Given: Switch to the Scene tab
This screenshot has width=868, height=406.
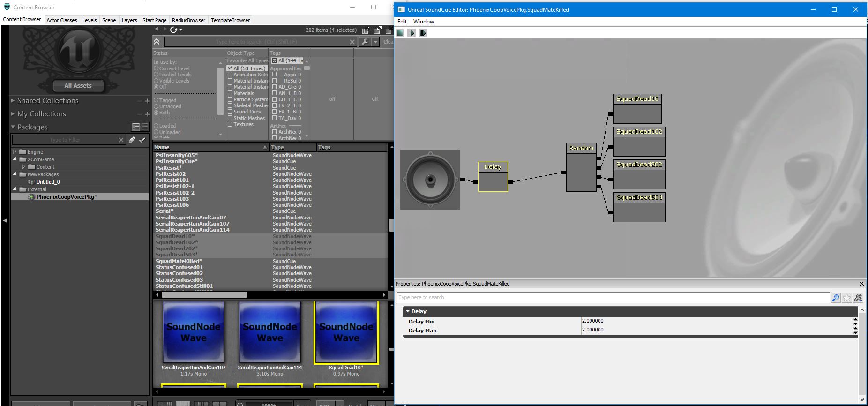Looking at the screenshot, I should pyautogui.click(x=109, y=20).
